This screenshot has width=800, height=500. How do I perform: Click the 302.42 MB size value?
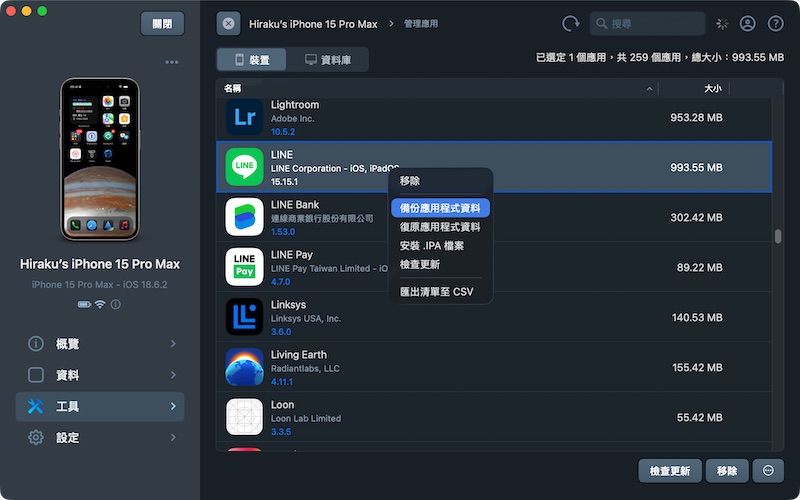[696, 217]
